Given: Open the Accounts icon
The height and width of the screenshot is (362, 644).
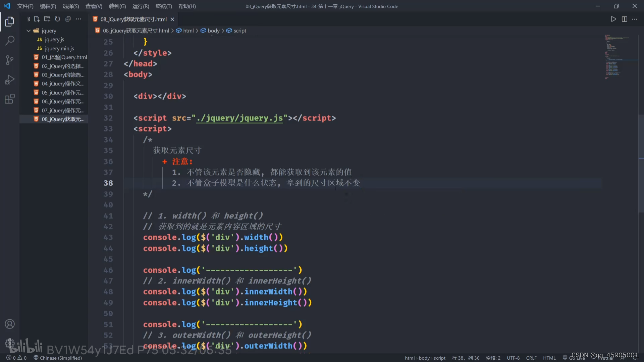Looking at the screenshot, I should (10, 324).
